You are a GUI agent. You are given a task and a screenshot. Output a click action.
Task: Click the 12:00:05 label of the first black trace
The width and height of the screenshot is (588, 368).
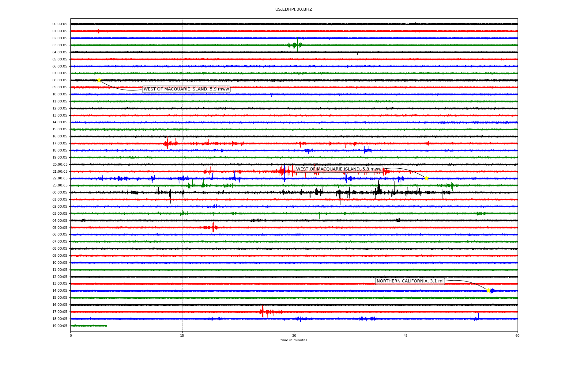point(60,109)
